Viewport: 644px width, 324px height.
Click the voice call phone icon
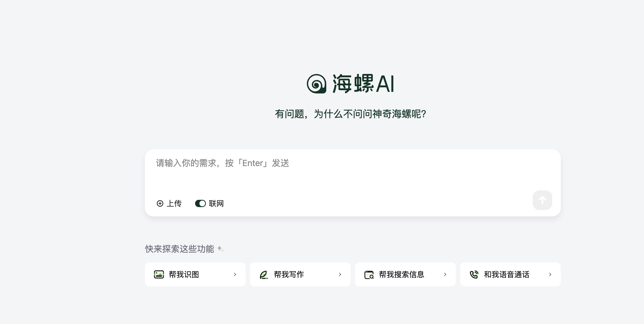474,274
